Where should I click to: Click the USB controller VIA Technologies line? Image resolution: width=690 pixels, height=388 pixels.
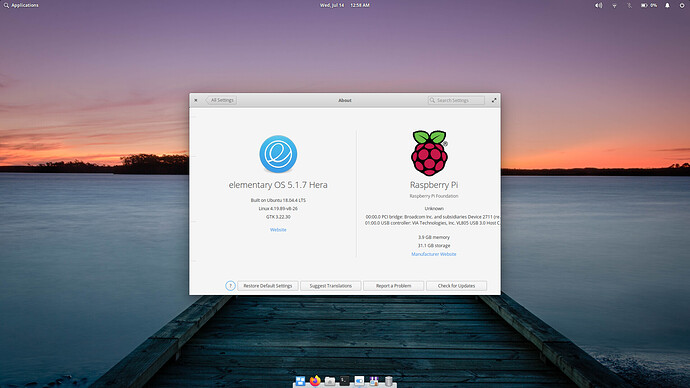tap(433, 223)
